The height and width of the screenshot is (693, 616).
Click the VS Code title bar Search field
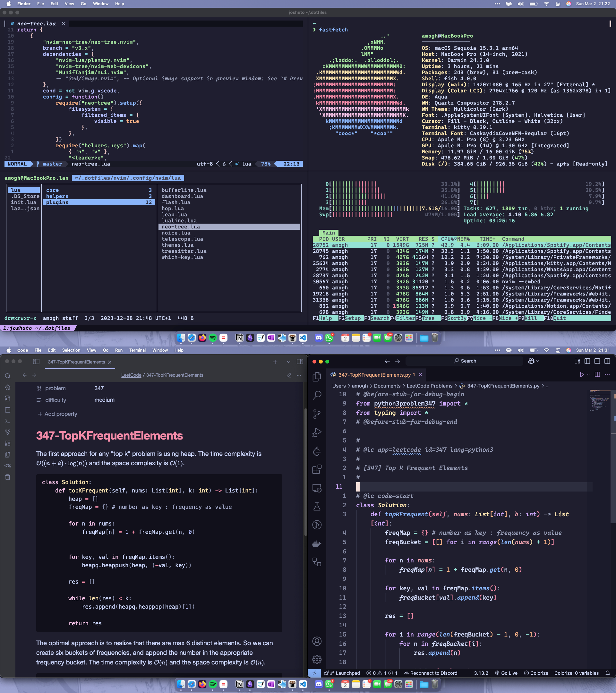pyautogui.click(x=465, y=361)
